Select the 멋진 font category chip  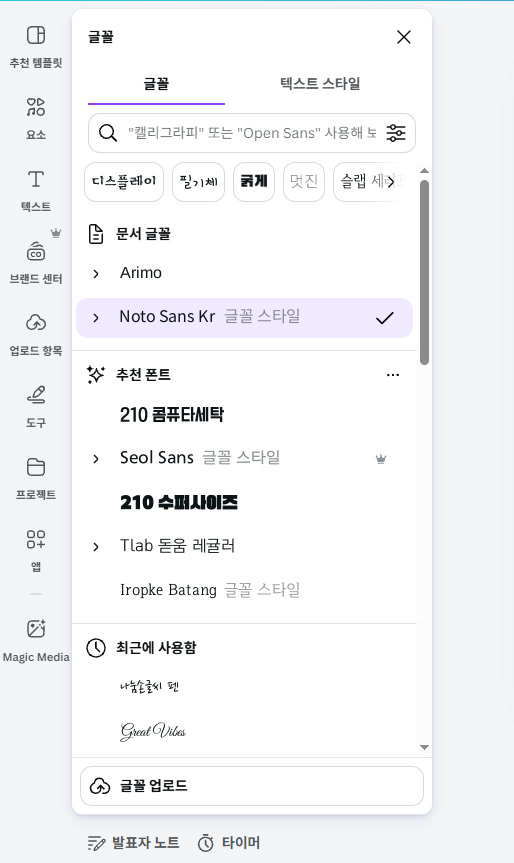304,182
